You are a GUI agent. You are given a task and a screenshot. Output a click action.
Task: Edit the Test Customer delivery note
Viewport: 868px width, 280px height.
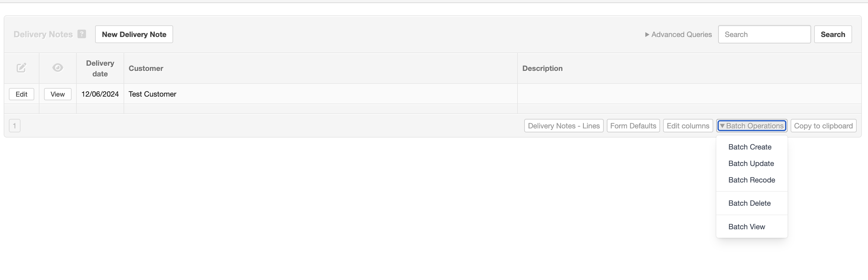coord(22,94)
